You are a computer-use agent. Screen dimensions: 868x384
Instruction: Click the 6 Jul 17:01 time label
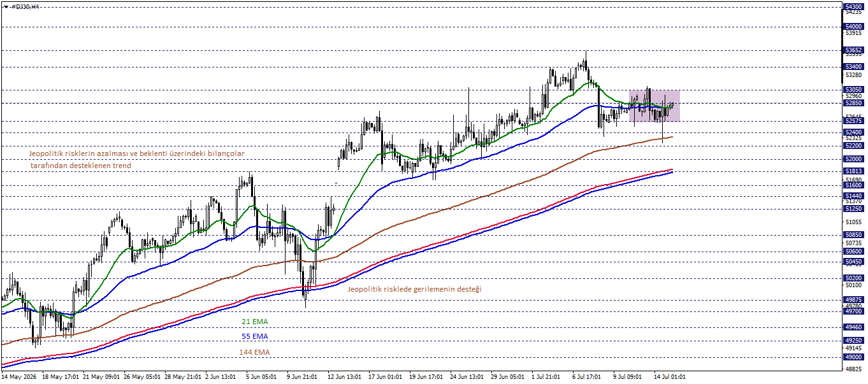click(x=586, y=377)
